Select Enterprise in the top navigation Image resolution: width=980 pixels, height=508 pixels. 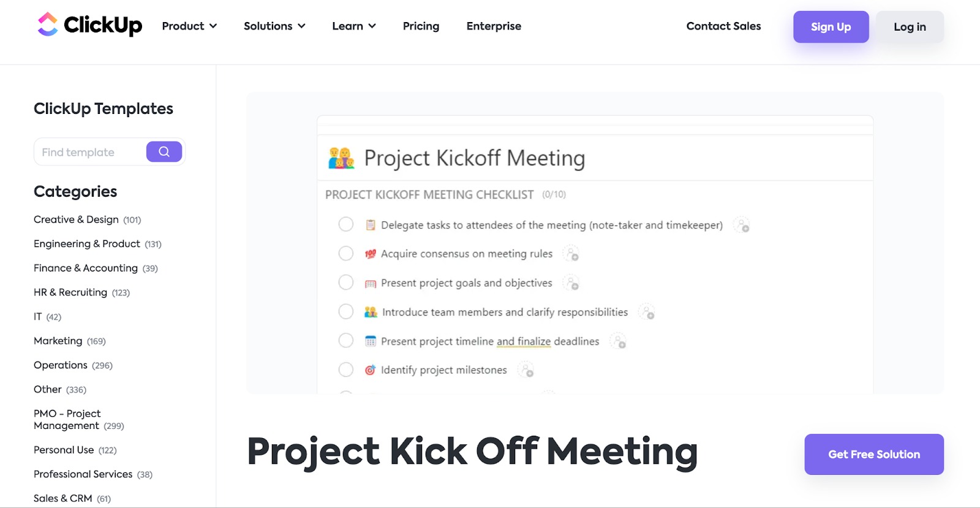(x=493, y=26)
